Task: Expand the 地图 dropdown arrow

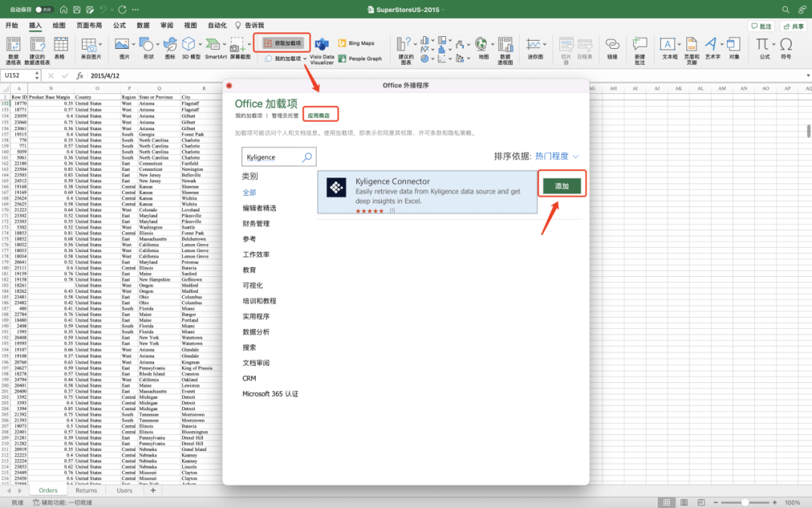Action: (492, 44)
